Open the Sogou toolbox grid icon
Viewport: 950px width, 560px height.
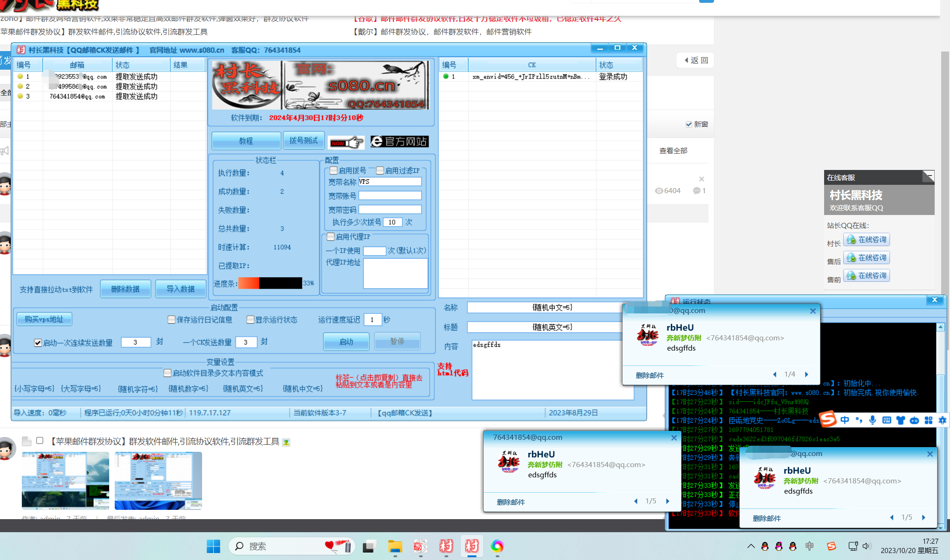(x=929, y=420)
